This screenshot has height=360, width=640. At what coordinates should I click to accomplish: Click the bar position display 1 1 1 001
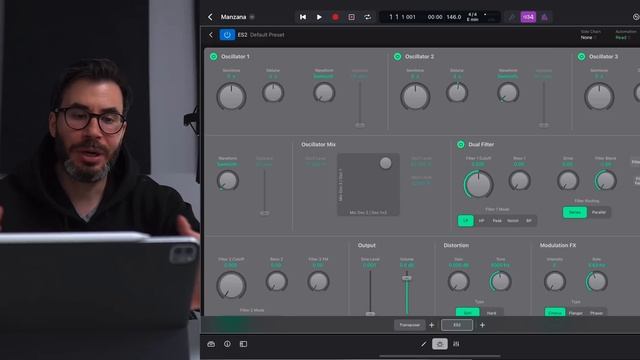coord(402,17)
